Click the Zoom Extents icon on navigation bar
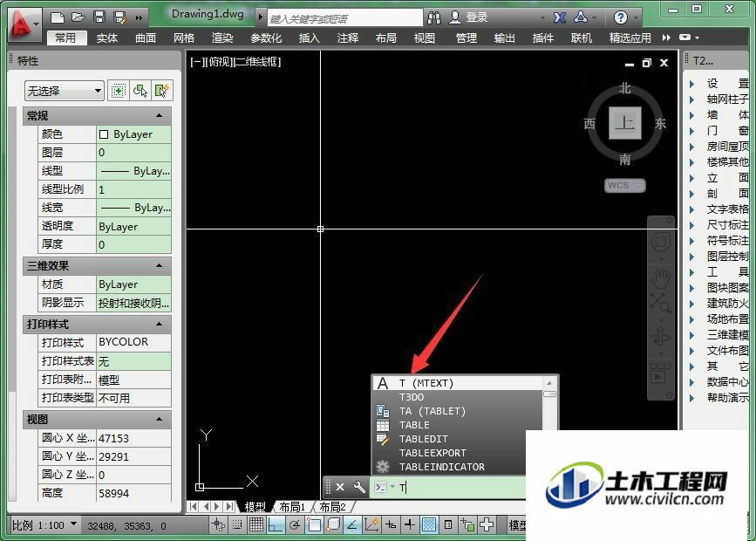The image size is (756, 541). coord(661,303)
